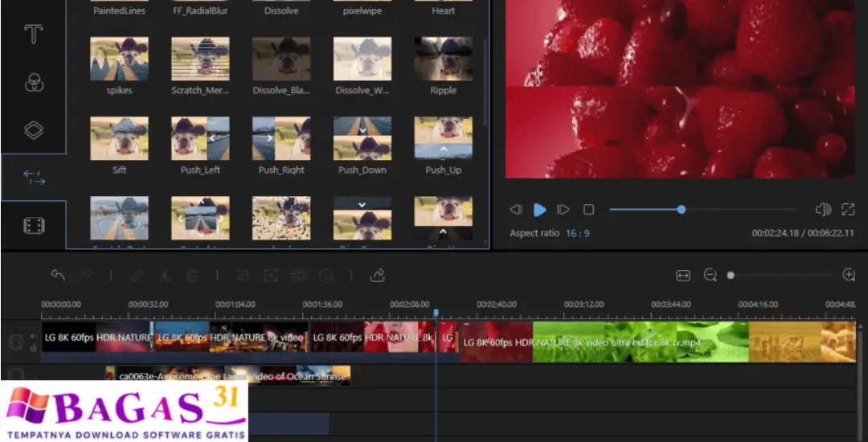The image size is (868, 442).
Task: Select the Scratch_Mer... transition thumbnail
Action: [x=200, y=59]
